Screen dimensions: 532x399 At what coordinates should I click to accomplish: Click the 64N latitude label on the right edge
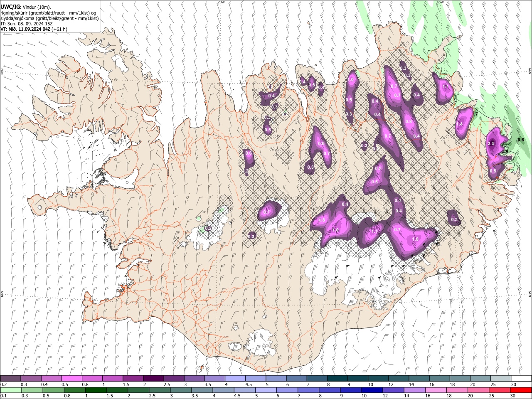[x=530, y=293]
